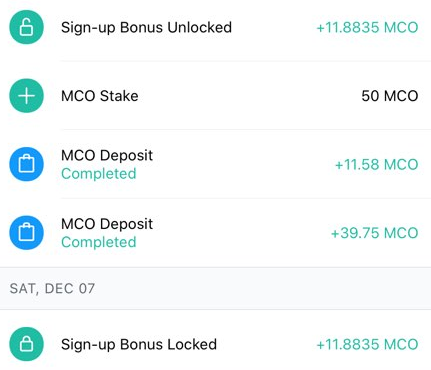Tap the green plus stake icon

point(26,96)
